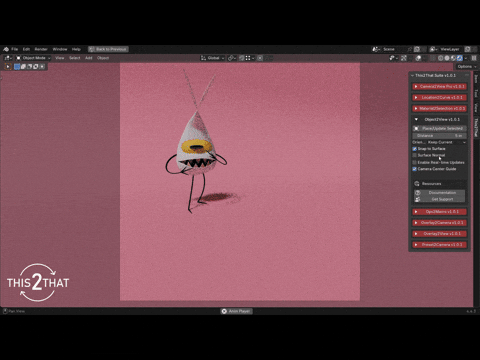Collapse the This2That Suite panel

tap(413, 76)
